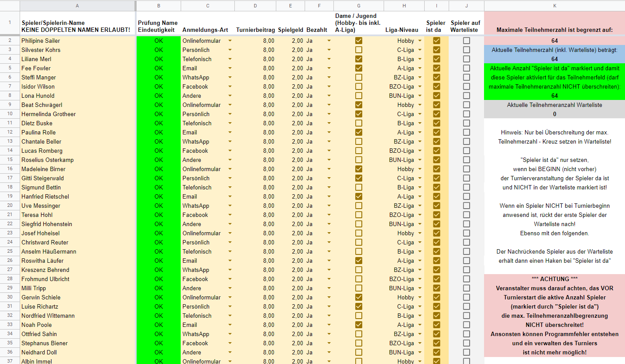Select green OK cell for Madeleine Birner
Viewport: 625px width, 364px height.
pyautogui.click(x=158, y=169)
